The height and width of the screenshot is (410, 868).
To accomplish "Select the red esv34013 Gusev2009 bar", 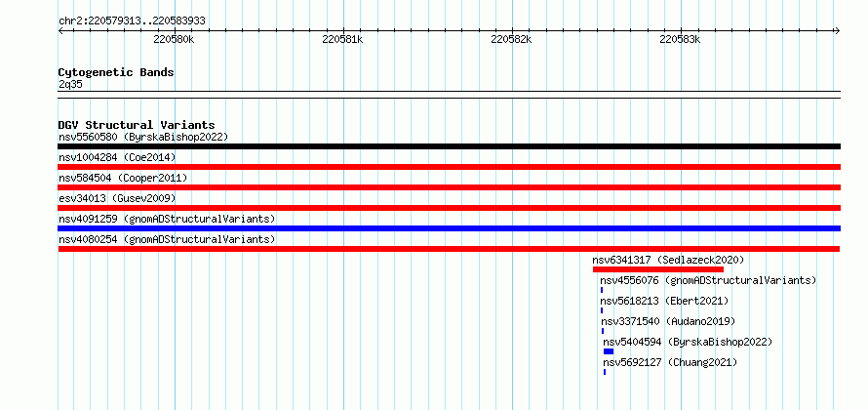I will tap(449, 208).
